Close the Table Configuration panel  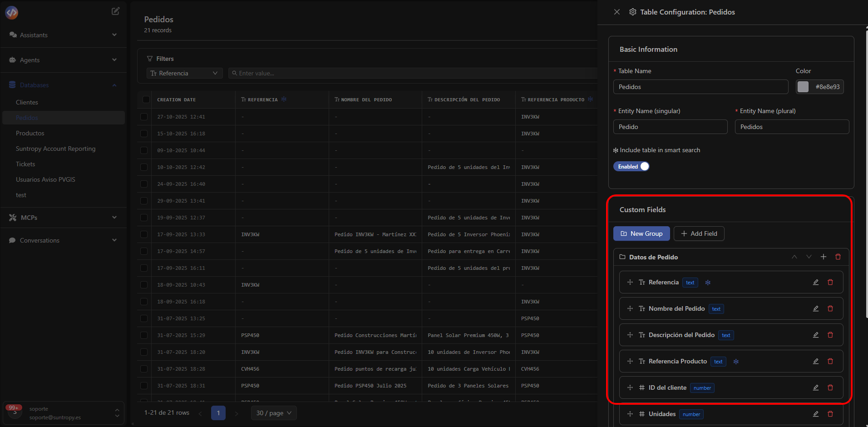pos(617,12)
